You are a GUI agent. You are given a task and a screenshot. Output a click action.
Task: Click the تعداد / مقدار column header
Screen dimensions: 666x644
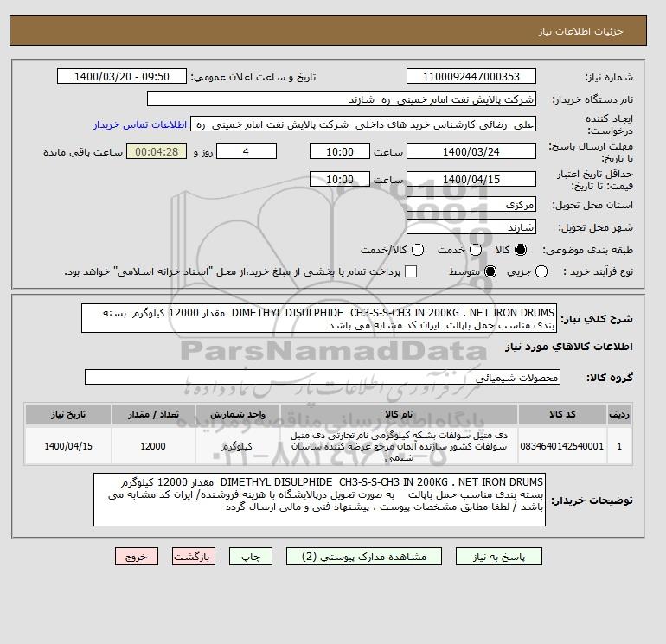pos(153,414)
